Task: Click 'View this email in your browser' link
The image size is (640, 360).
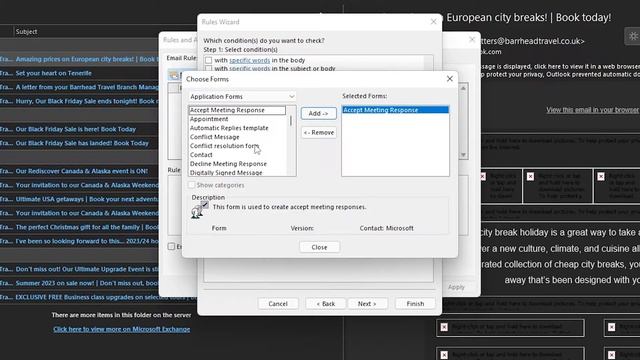Action: (592, 110)
